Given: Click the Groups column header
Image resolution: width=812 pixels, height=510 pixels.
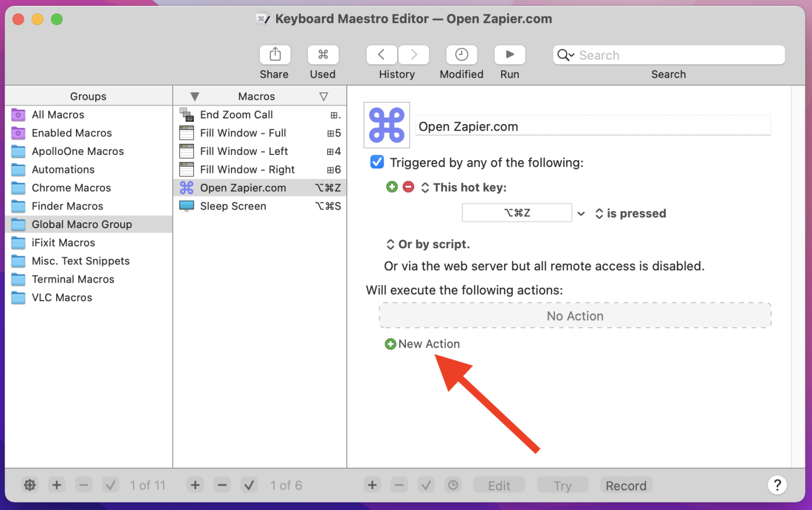Looking at the screenshot, I should click(89, 96).
